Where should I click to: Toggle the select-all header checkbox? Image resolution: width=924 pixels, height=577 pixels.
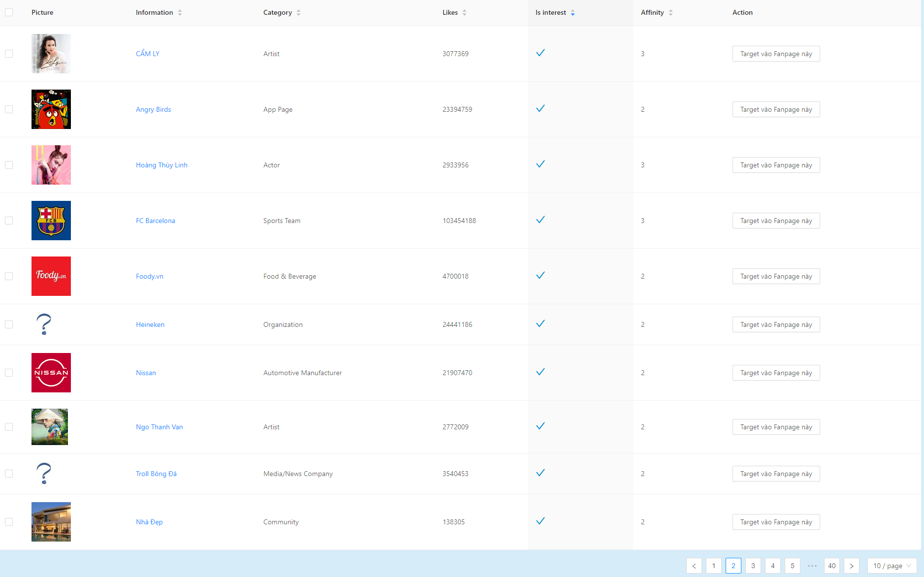9,12
